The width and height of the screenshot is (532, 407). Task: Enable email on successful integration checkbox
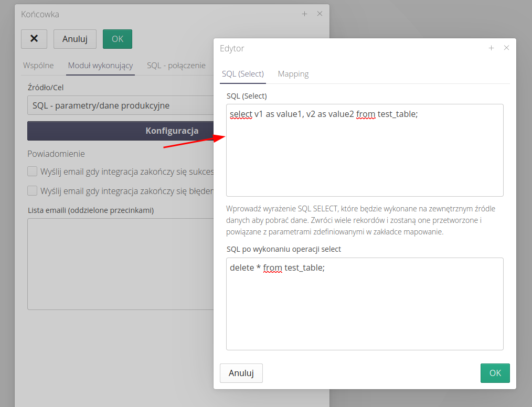coord(33,172)
